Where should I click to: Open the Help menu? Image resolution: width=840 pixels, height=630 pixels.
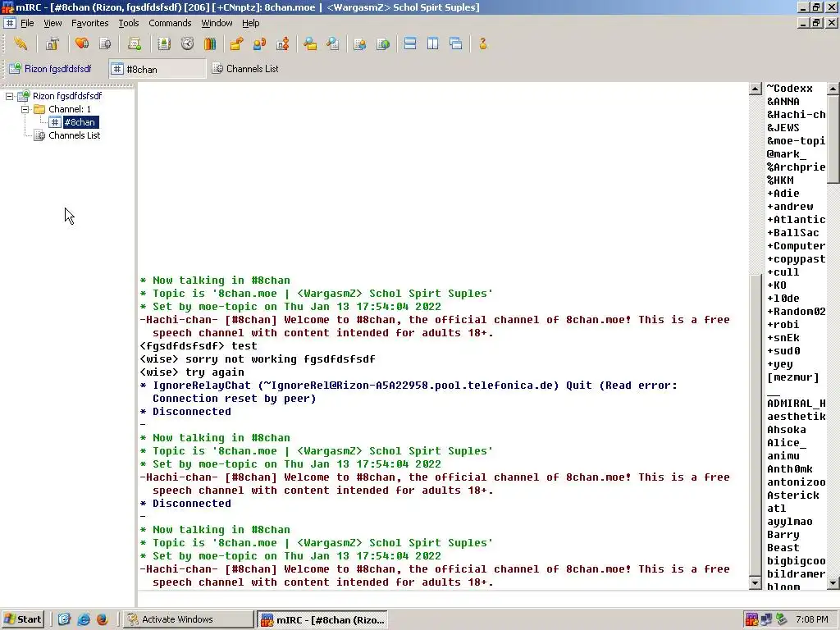click(251, 23)
